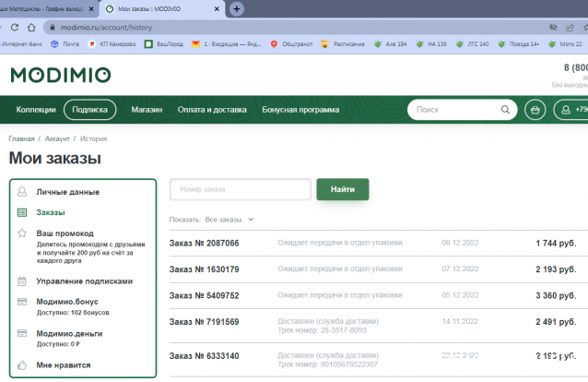The width and height of the screenshot is (588, 382).
Task: Click the Найти button
Action: (x=343, y=189)
